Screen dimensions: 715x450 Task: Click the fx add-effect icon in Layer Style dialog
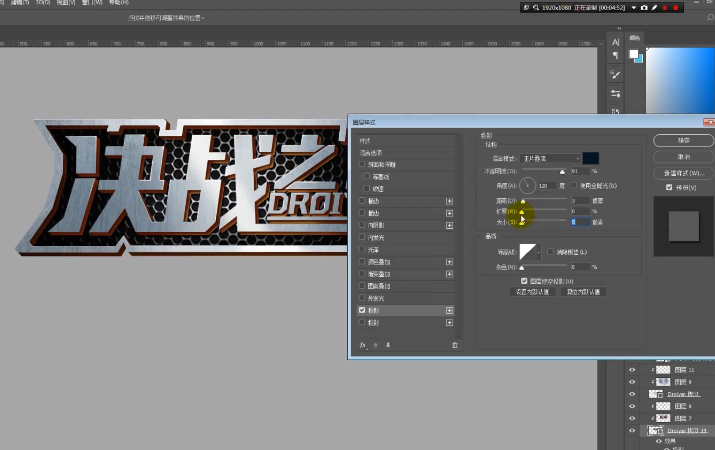point(363,345)
